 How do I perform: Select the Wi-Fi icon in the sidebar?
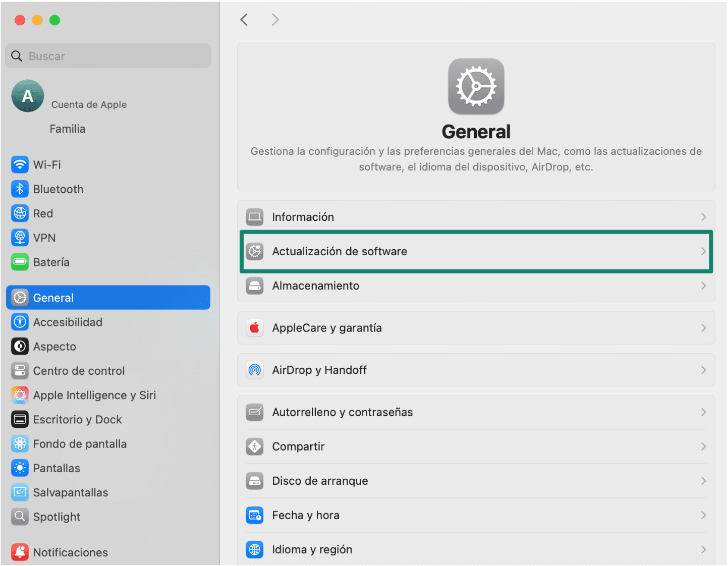tap(20, 164)
